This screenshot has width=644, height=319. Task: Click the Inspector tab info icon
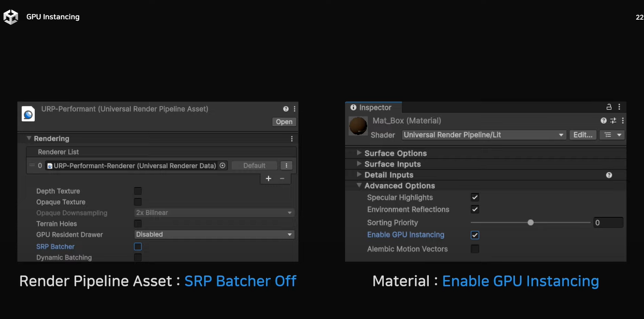pos(354,107)
